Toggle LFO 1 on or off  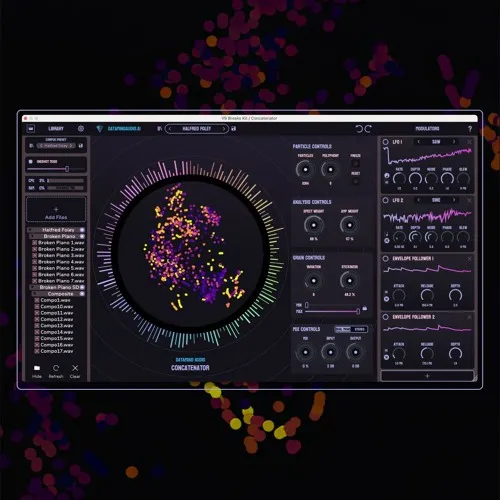coord(385,142)
